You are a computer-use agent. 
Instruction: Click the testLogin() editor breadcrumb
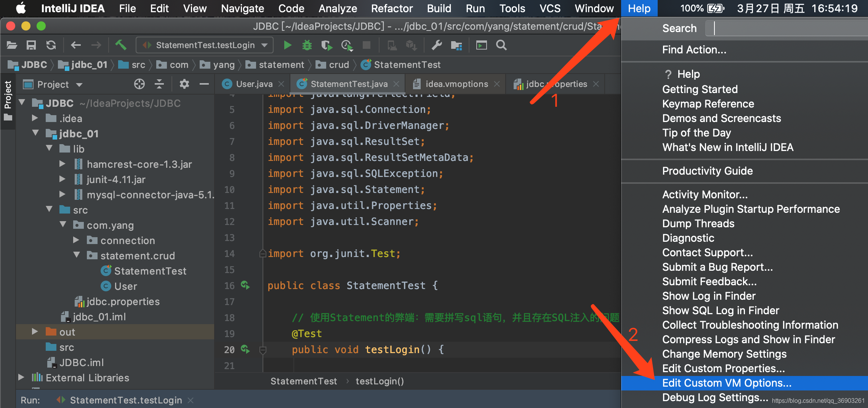point(380,381)
